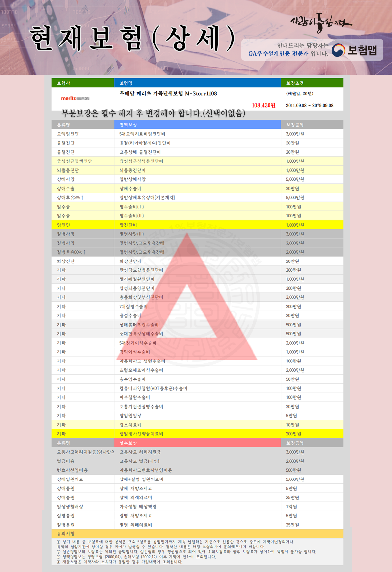
Task: Select the 피부질환수술비 row
Action: pos(197,397)
